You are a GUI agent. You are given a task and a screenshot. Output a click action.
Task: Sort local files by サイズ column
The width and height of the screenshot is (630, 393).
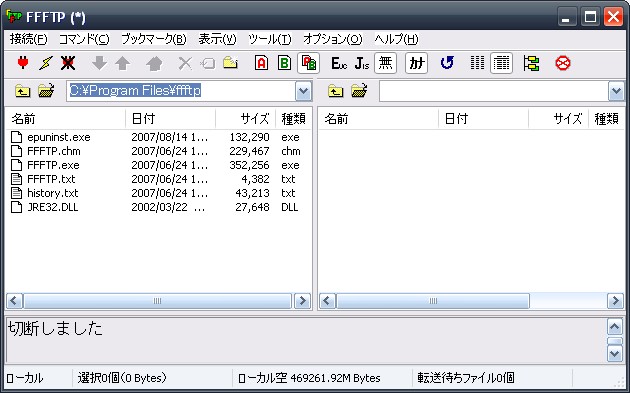245,119
